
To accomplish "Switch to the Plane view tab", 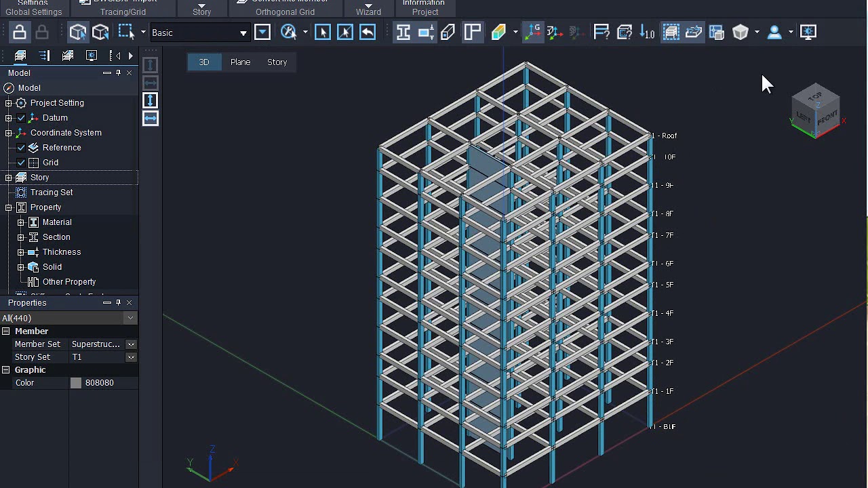I will [x=241, y=62].
